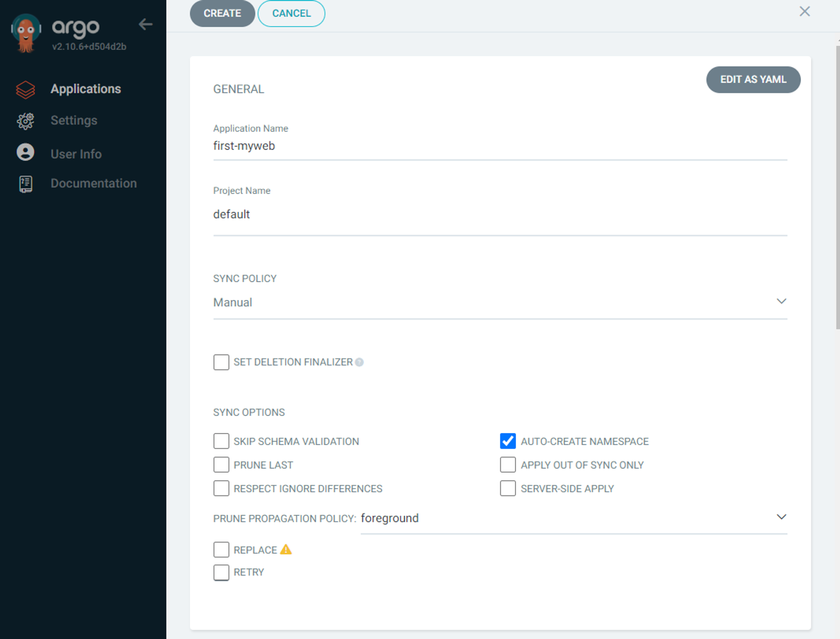The width and height of the screenshot is (840, 639).
Task: Open Prune Propagation Policy foreground dropdown
Action: [x=573, y=518]
